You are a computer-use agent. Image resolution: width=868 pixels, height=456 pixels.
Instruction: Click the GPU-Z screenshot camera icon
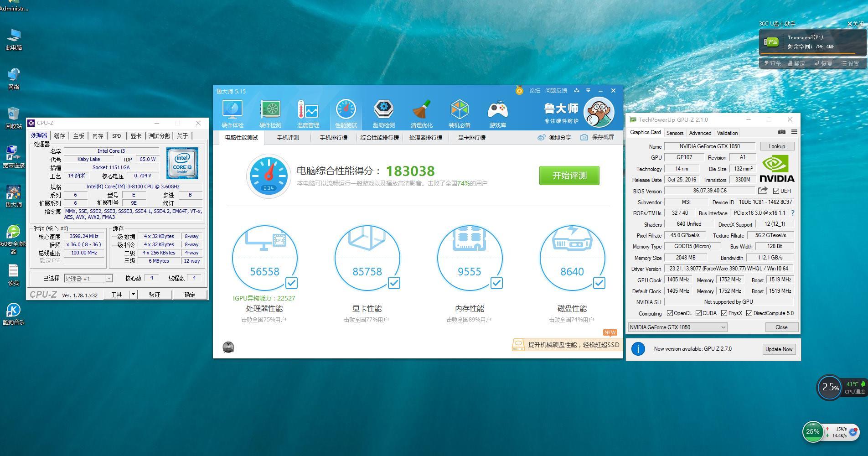point(781,132)
